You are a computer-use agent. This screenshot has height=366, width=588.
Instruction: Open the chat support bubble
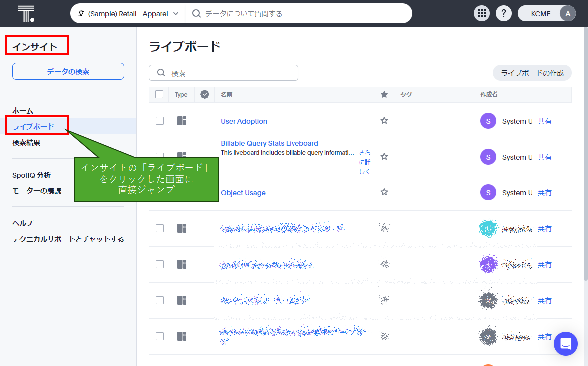[565, 344]
